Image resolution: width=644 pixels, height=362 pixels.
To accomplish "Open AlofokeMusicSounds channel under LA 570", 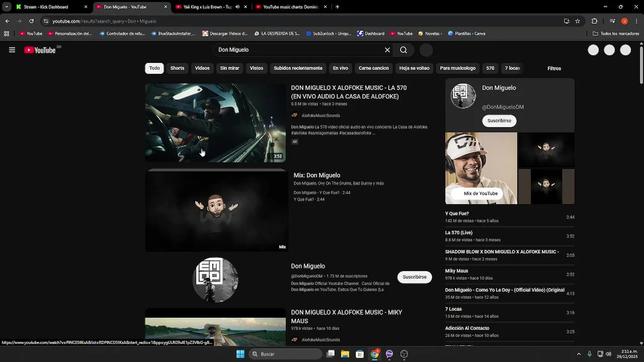I will pyautogui.click(x=320, y=116).
